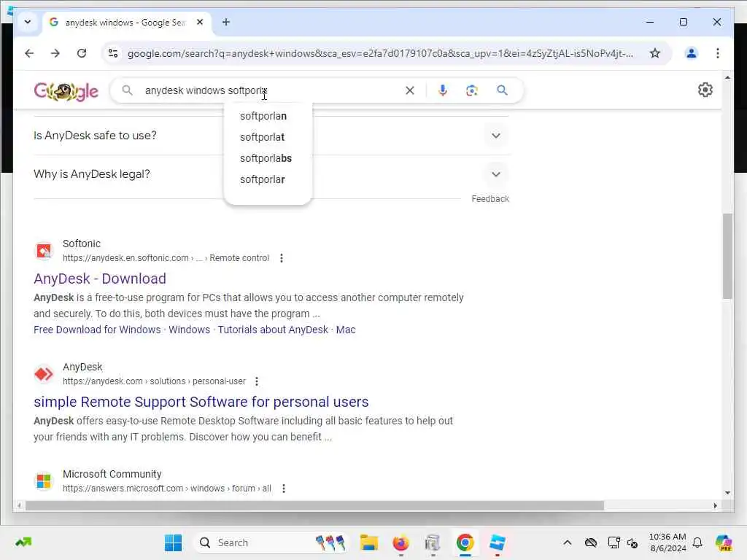This screenshot has height=560, width=747.
Task: Open the Copilot preview icon in taskbar
Action: point(724,542)
